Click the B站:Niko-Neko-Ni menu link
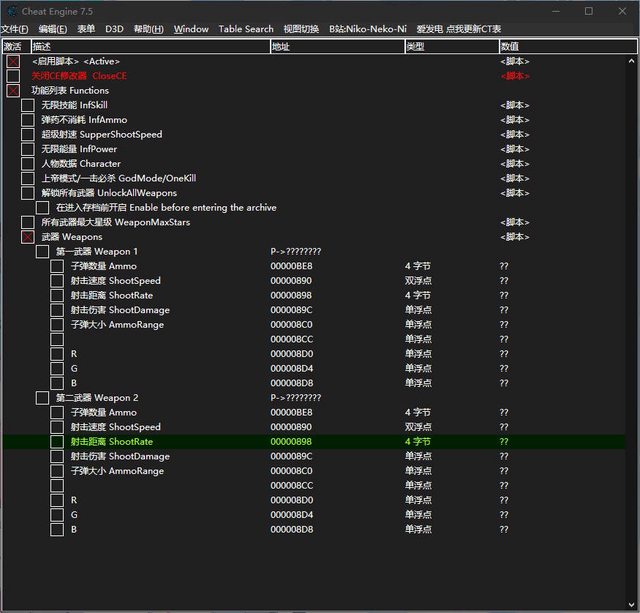 point(366,29)
